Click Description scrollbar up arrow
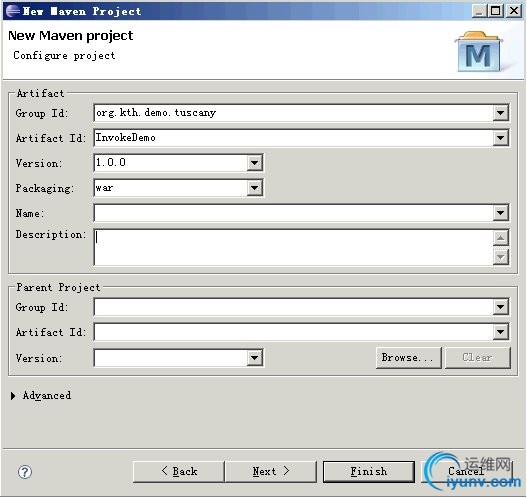 pos(501,238)
